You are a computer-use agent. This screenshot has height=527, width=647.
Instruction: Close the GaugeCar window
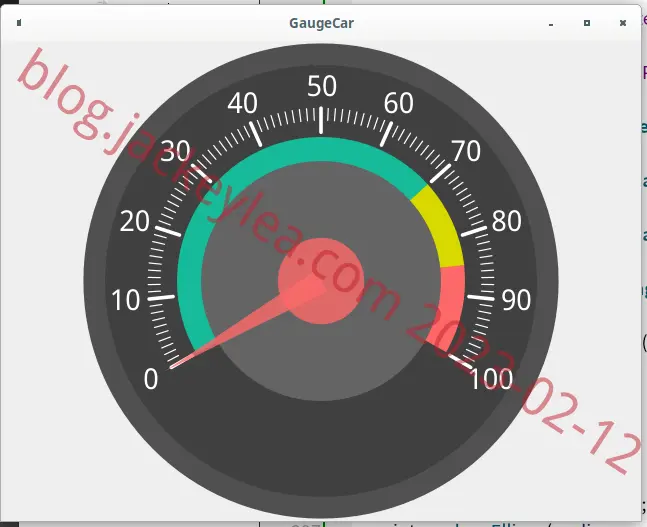623,23
